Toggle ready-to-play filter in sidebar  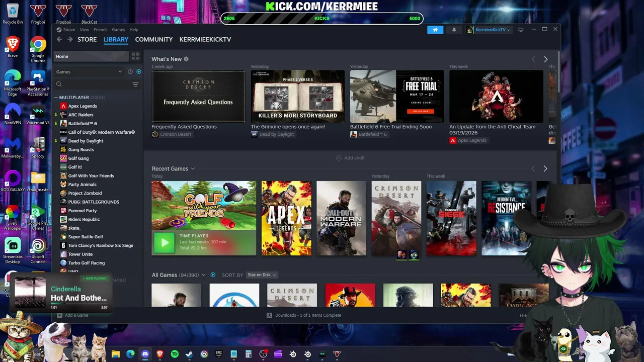[139, 72]
